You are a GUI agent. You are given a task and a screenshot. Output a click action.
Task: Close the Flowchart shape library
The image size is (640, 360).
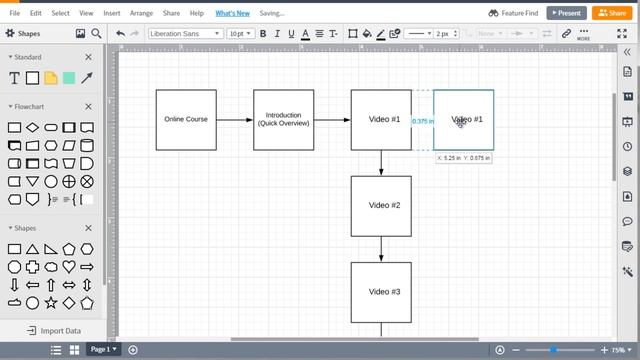pyautogui.click(x=89, y=107)
